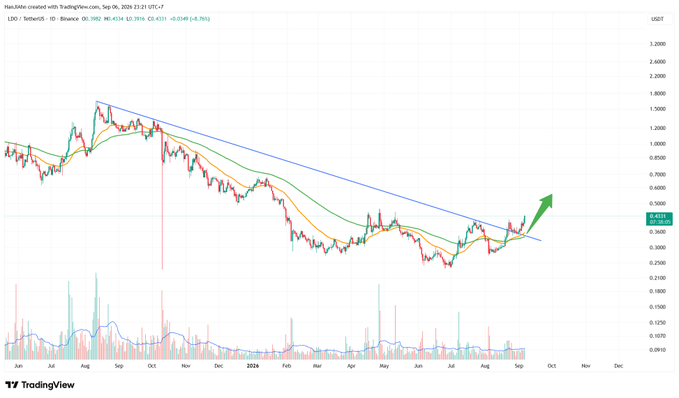Click the 0.0910 price axis label
The height and width of the screenshot is (398, 679).
click(x=657, y=349)
